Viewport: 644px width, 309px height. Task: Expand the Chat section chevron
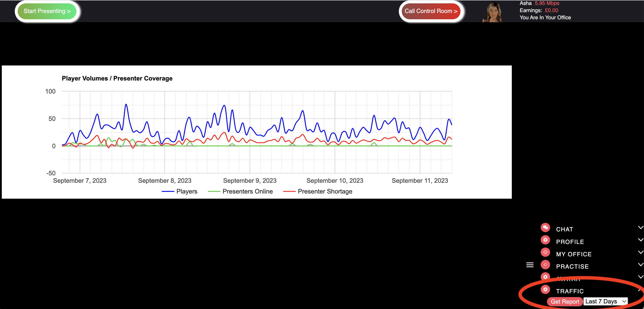(x=640, y=227)
